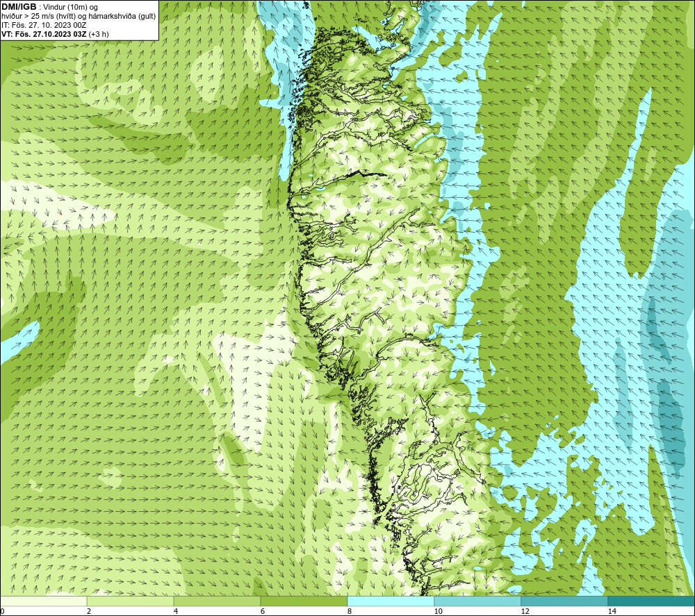Click the legend scale label '8'

350,611
